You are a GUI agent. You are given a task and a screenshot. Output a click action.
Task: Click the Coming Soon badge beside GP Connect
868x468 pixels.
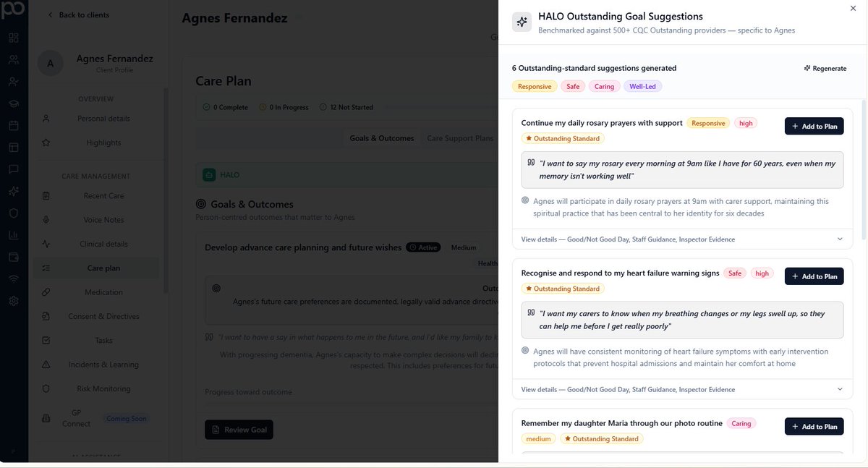tap(127, 418)
